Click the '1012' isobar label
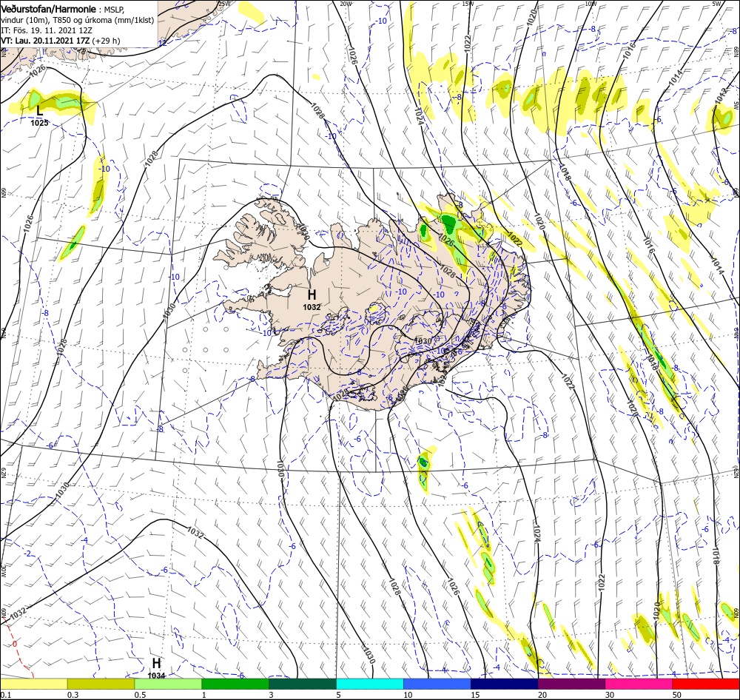740x700 pixels. [721, 95]
